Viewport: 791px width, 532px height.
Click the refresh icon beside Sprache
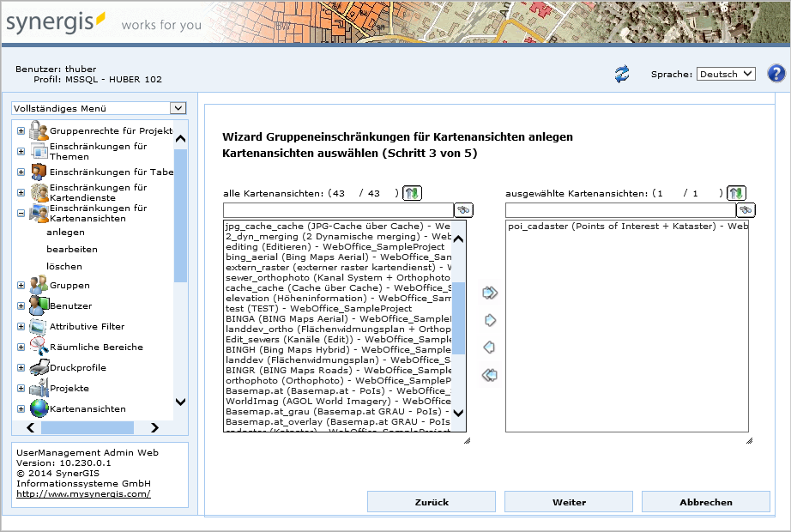pyautogui.click(x=622, y=75)
